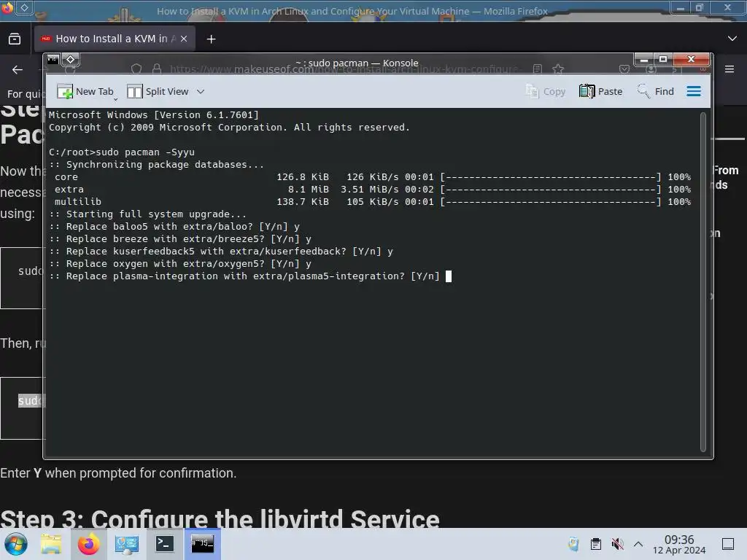Image resolution: width=747 pixels, height=560 pixels.
Task: Open the system settings taskbar icon
Action: [127, 544]
